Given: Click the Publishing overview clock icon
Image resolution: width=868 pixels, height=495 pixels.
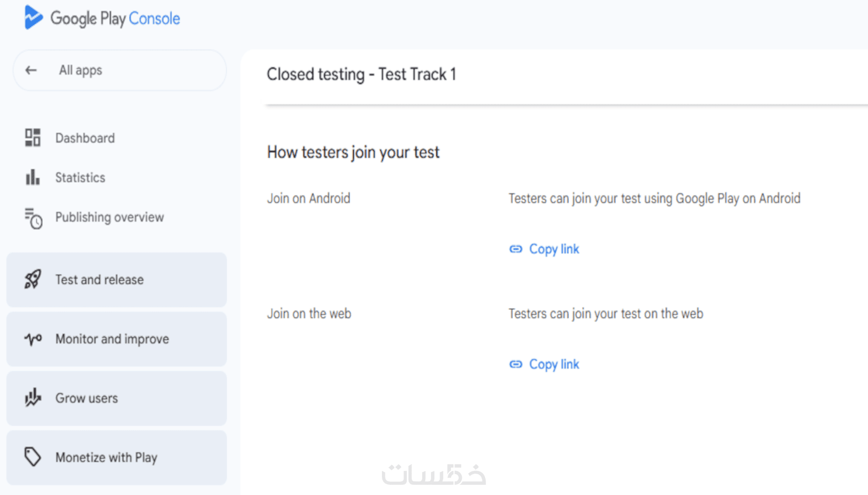Looking at the screenshot, I should point(33,218).
